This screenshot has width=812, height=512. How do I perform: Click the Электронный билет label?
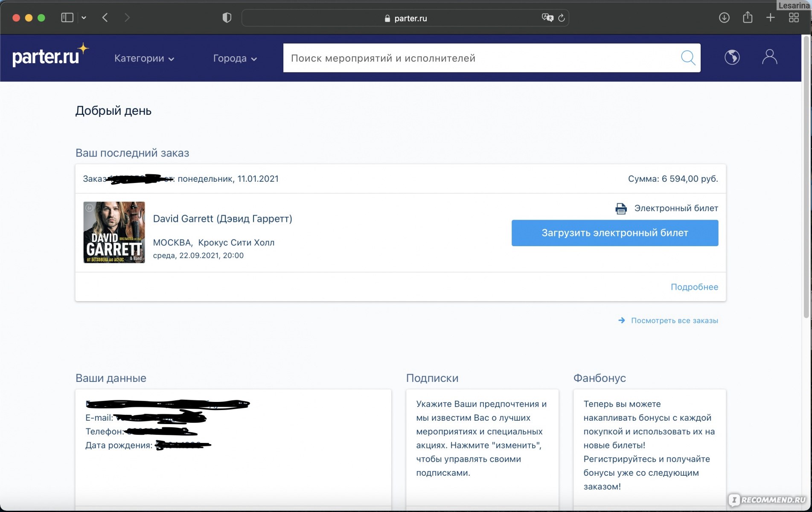point(676,208)
